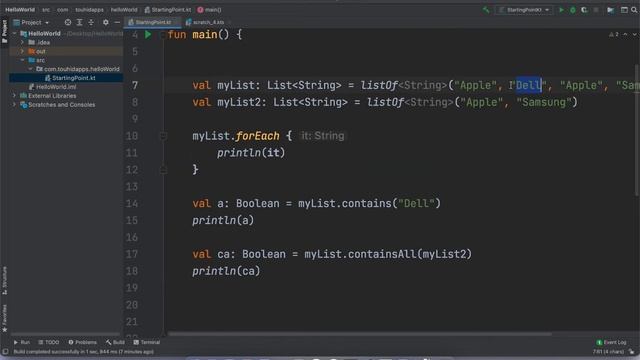Open the Run tool window
640x360 pixels.
(22, 342)
